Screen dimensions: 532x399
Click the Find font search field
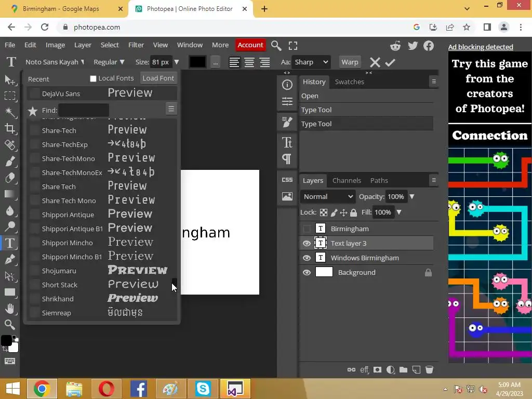(84, 110)
